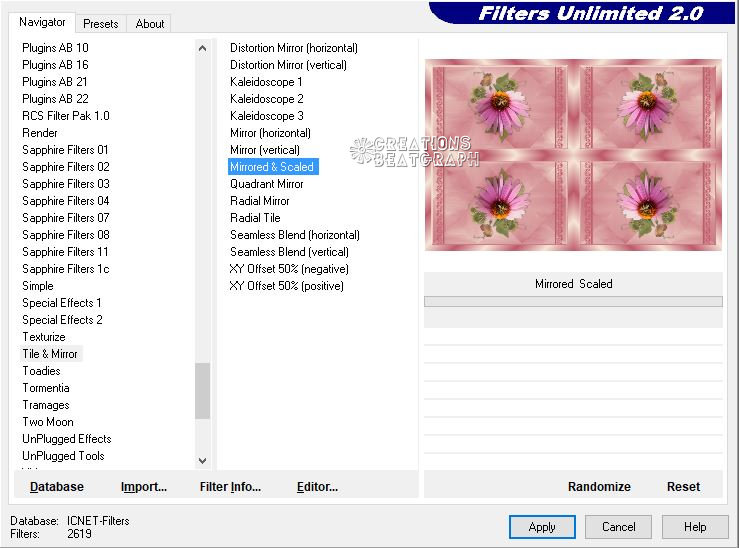The width and height of the screenshot is (739, 548).
Task: Choose Kaleidoscope 1 filter
Action: coord(266,82)
